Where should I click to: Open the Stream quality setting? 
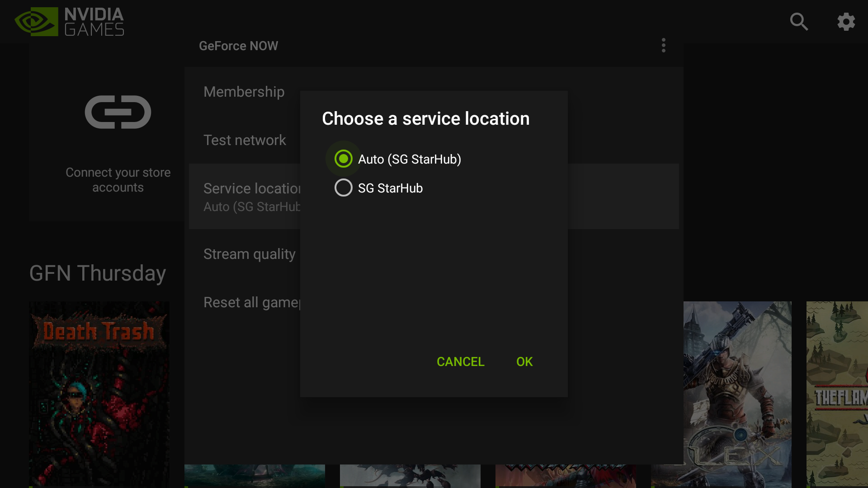click(250, 254)
